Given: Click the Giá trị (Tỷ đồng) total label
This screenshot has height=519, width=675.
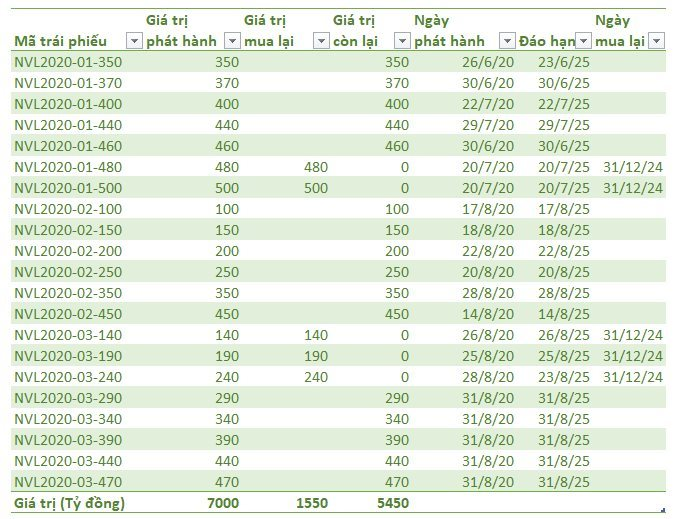Looking at the screenshot, I should [x=69, y=503].
